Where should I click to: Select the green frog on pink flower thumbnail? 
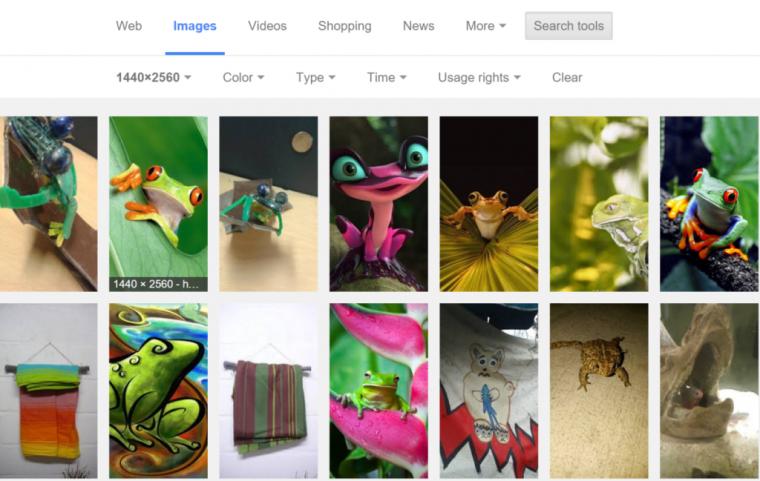coord(379,391)
